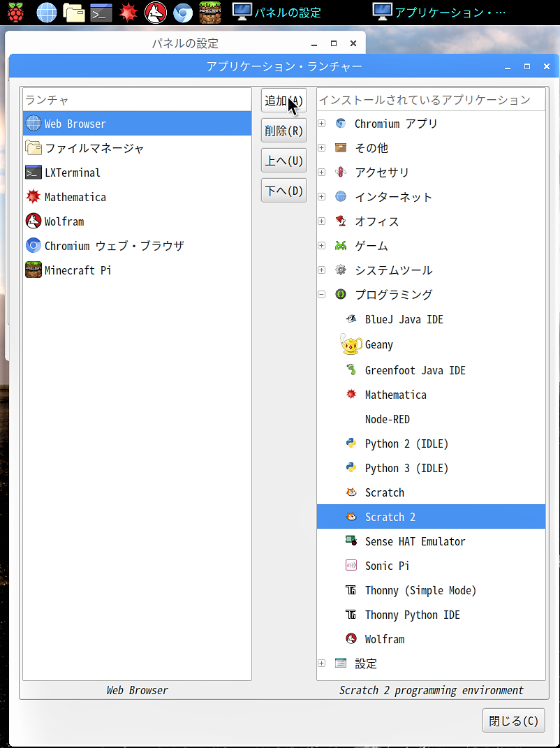Select Mathematica in launcher list

(x=138, y=197)
